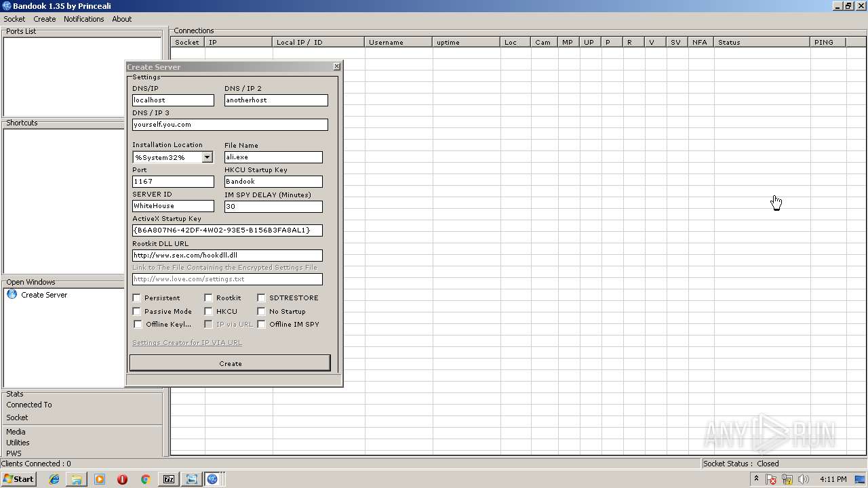Close the Create Server dialog
The width and height of the screenshot is (868, 488).
[x=337, y=66]
